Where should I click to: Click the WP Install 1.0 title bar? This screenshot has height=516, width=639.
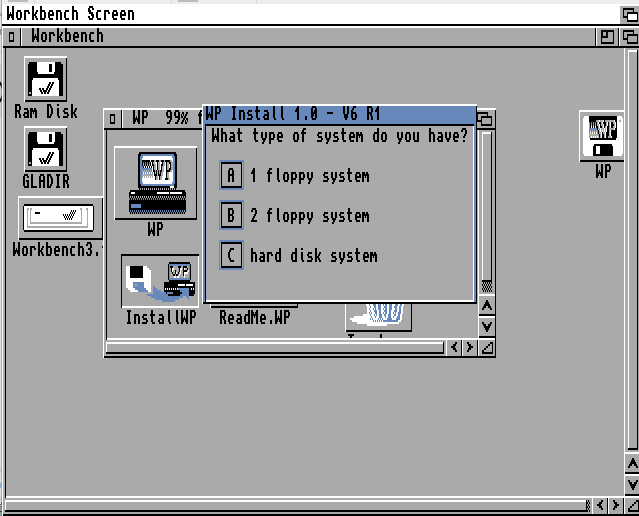click(339, 114)
